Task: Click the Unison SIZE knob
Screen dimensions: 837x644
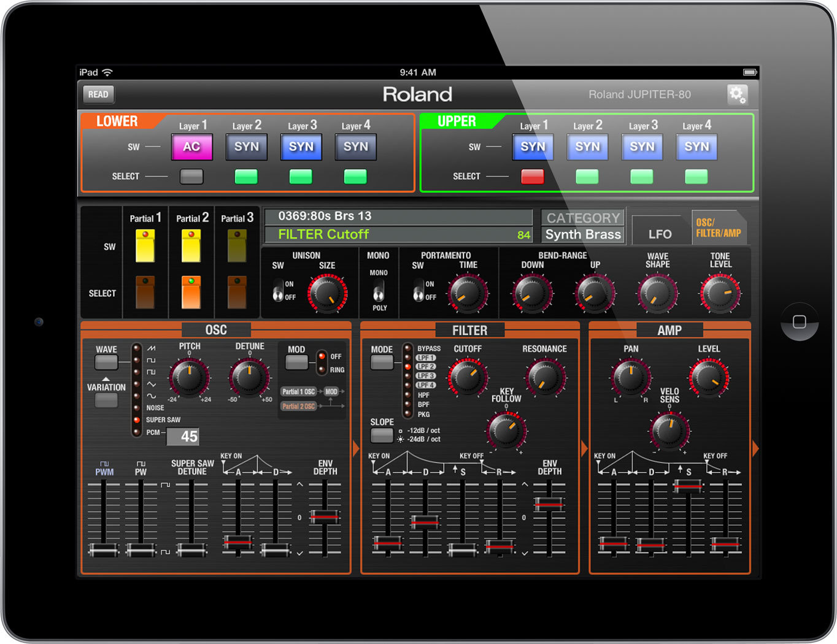Action: [x=327, y=294]
